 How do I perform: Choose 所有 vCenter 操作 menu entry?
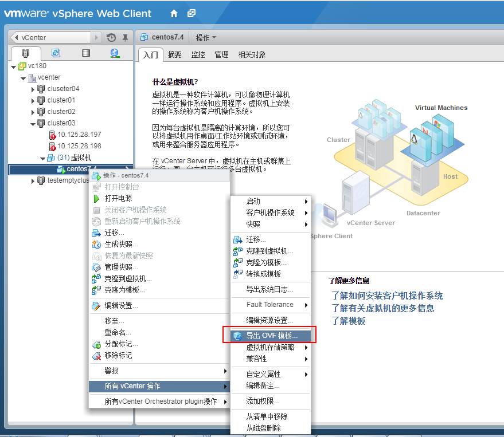pyautogui.click(x=160, y=386)
